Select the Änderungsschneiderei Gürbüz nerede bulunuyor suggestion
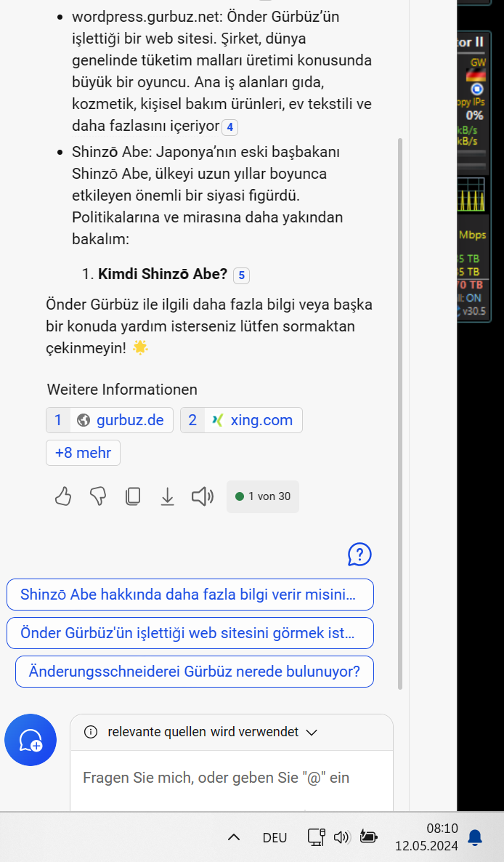This screenshot has height=862, width=504. (x=195, y=672)
